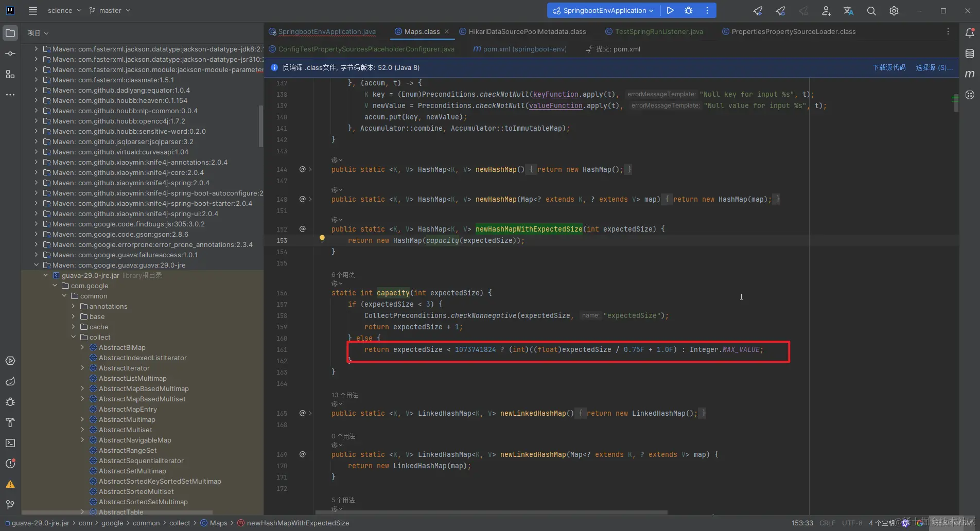980x531 pixels.
Task: Click the lightbulb intention icon on line 153
Action: (322, 239)
